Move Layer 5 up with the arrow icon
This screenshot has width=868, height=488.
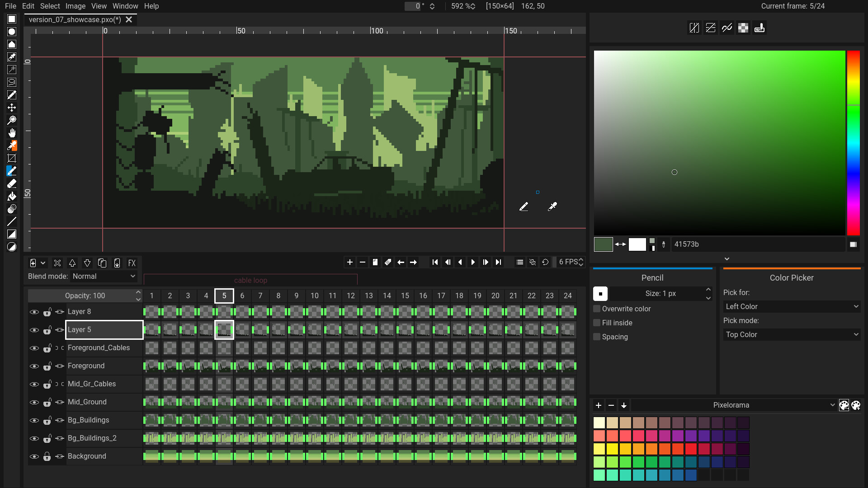pyautogui.click(x=72, y=263)
